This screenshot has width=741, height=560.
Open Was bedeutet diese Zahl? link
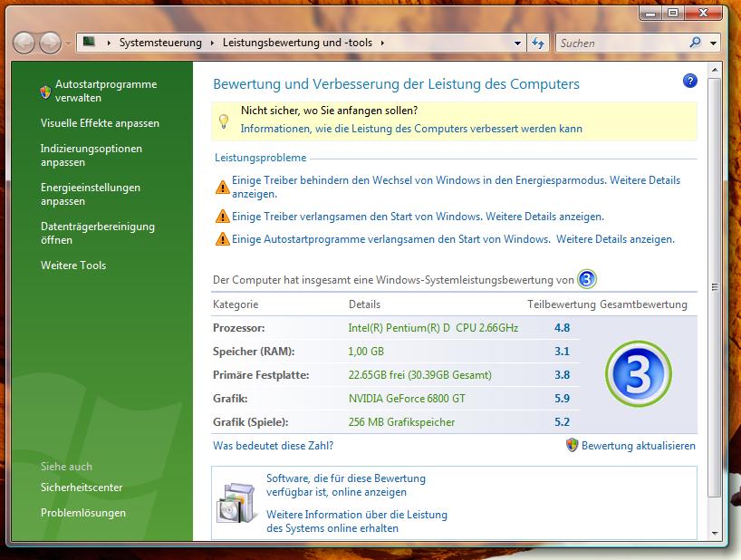(x=274, y=446)
